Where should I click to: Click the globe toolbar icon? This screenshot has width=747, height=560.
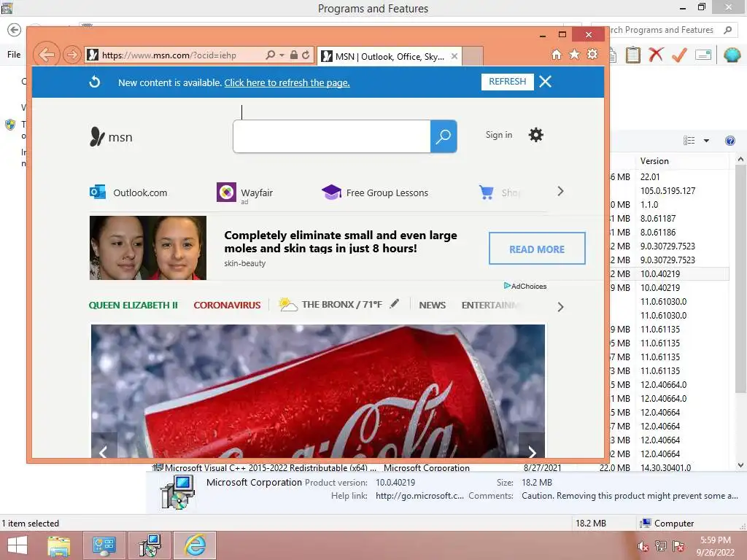point(732,55)
